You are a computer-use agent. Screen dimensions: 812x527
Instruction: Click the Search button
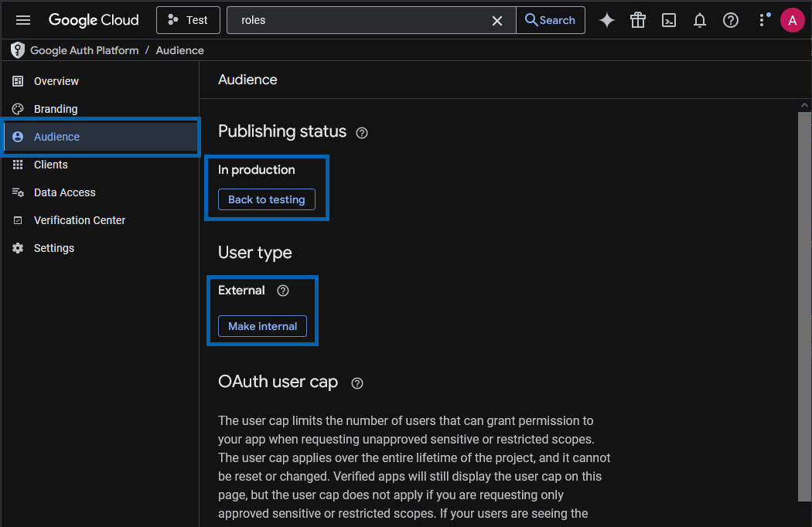click(550, 20)
